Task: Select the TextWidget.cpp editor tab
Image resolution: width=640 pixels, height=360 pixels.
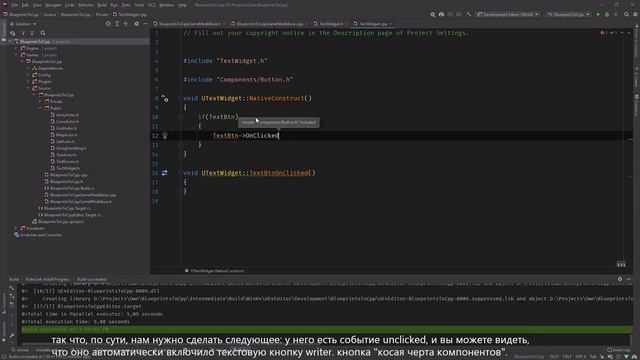Action: pos(373,24)
